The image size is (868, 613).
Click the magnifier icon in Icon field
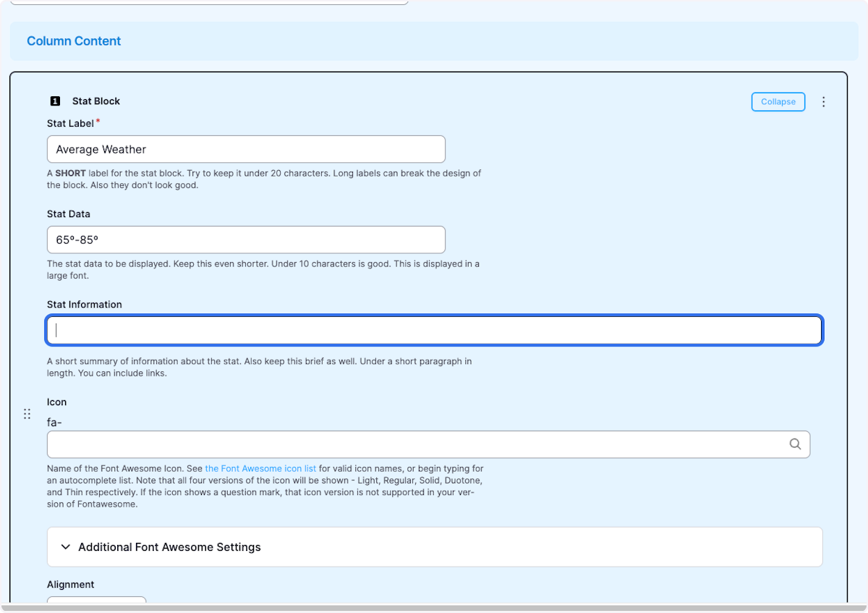coord(795,444)
